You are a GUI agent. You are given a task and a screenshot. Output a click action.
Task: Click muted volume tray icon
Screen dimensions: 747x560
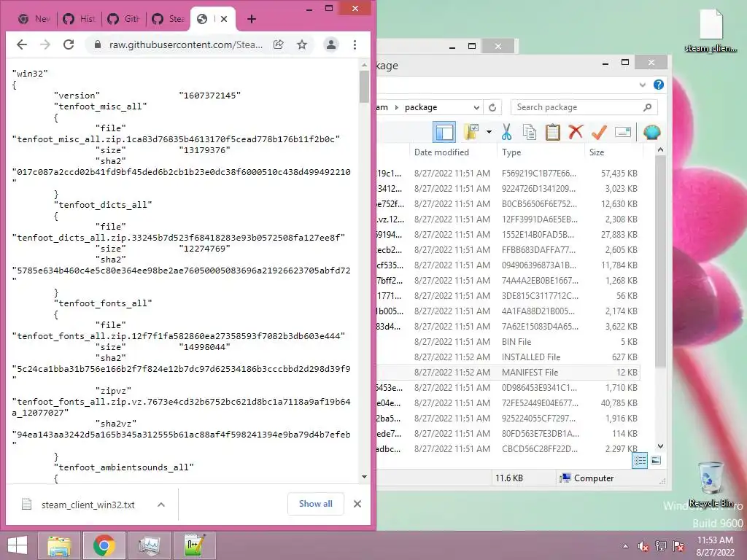643,546
